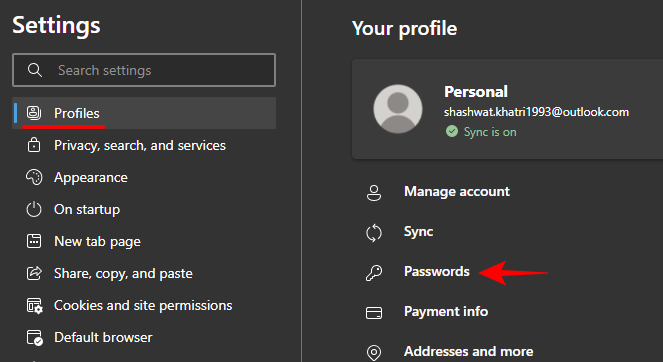
Task: Click the Search settings input field
Action: point(144,70)
